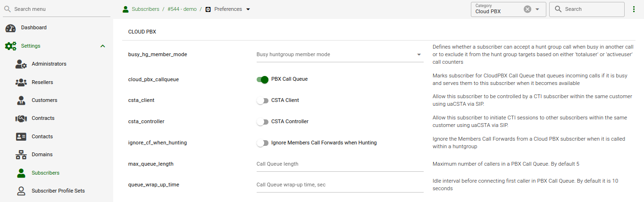Screen dimensions: 644x202
Task: Click the Resellers group icon
Action: pyautogui.click(x=21, y=83)
